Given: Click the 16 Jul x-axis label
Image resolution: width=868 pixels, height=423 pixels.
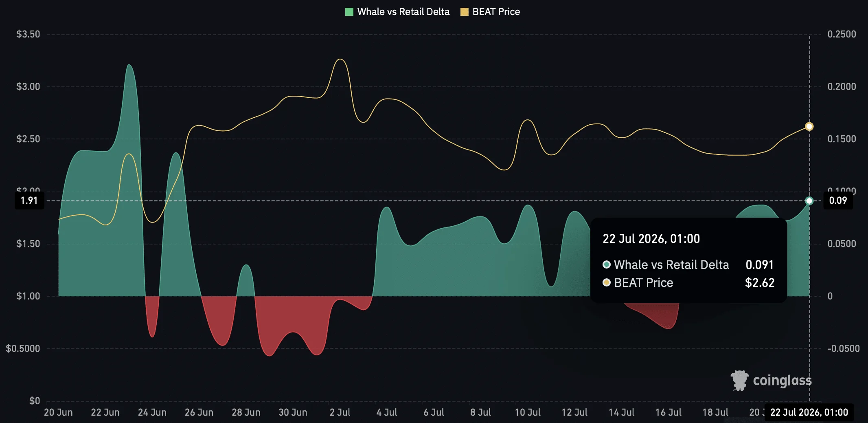Looking at the screenshot, I should click(668, 412).
